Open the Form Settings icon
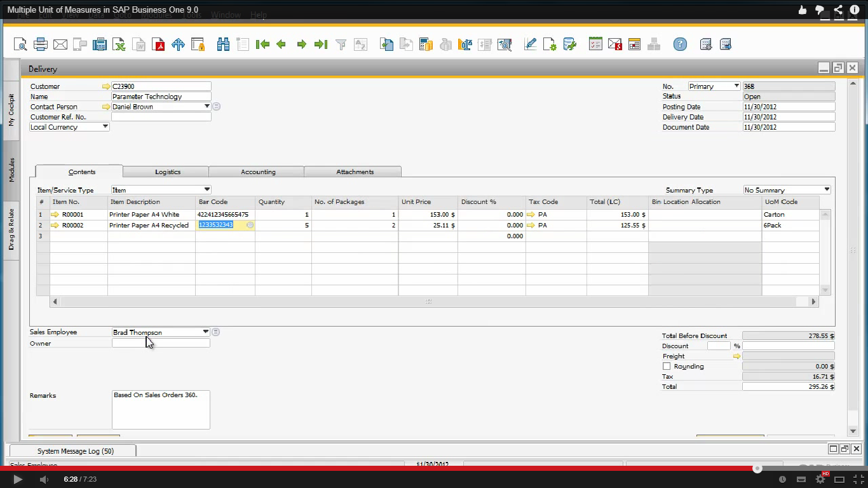 click(x=550, y=44)
